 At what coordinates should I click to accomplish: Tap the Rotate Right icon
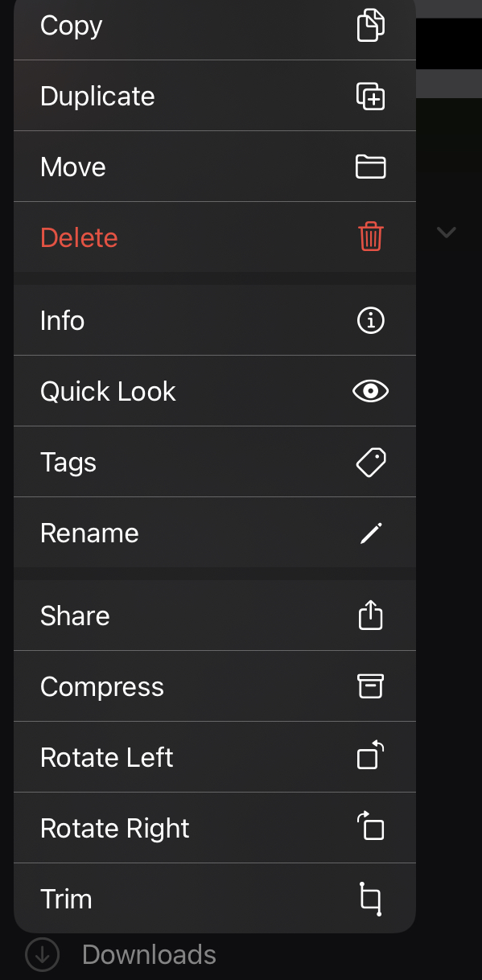click(x=371, y=827)
